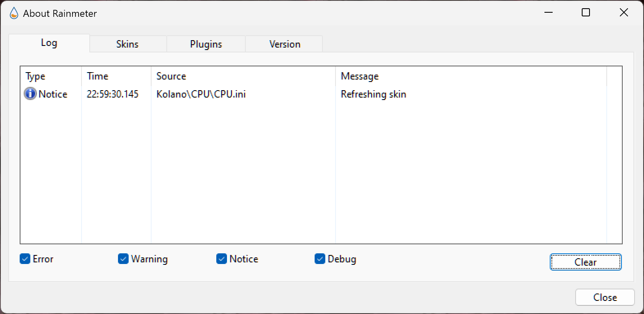
Task: Toggle the Warning checkbox
Action: point(123,259)
